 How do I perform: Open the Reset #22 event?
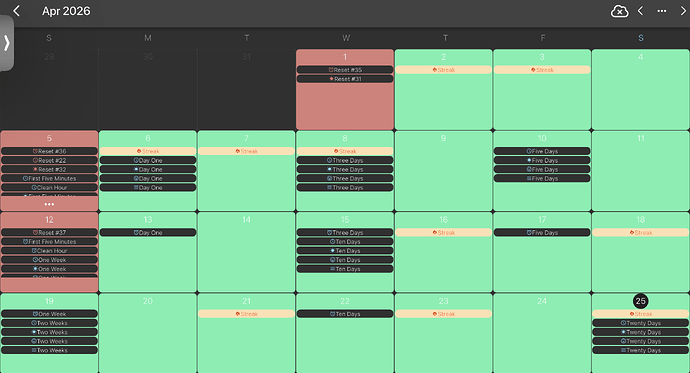click(49, 160)
